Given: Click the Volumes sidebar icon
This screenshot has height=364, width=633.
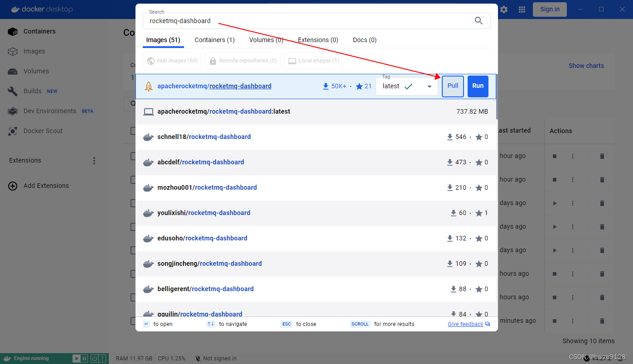Looking at the screenshot, I should [x=13, y=71].
